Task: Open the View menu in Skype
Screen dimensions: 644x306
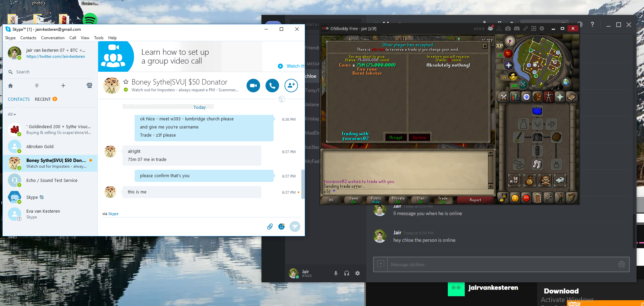Action: (85, 38)
